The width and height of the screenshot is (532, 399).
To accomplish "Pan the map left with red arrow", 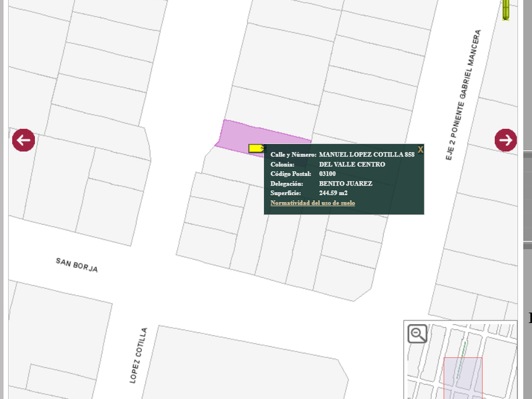I will [23, 140].
